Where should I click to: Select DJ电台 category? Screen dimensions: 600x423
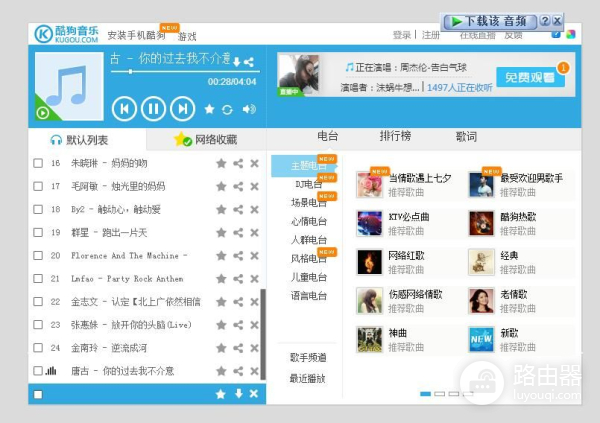(308, 185)
